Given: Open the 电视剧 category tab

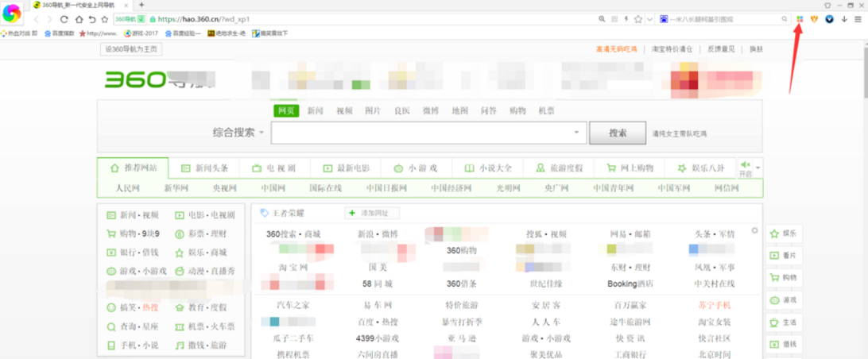Looking at the screenshot, I should [274, 168].
